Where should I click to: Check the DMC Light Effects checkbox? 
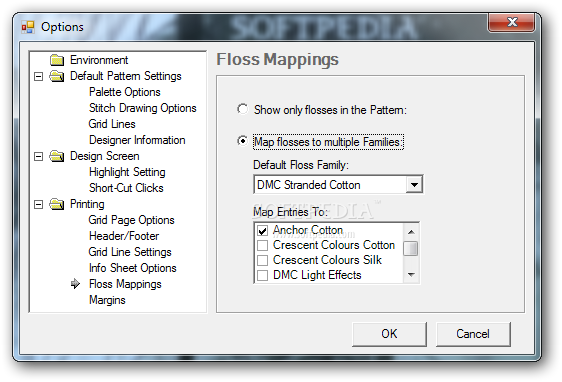coord(262,275)
